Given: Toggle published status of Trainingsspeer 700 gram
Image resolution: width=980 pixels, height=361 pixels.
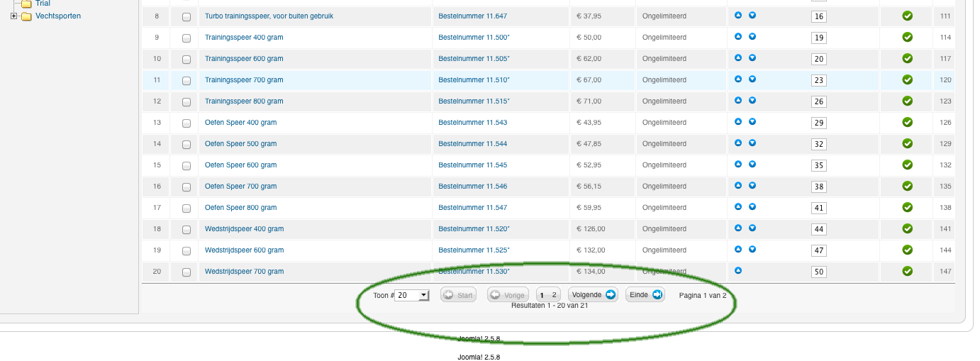Looking at the screenshot, I should click(907, 79).
